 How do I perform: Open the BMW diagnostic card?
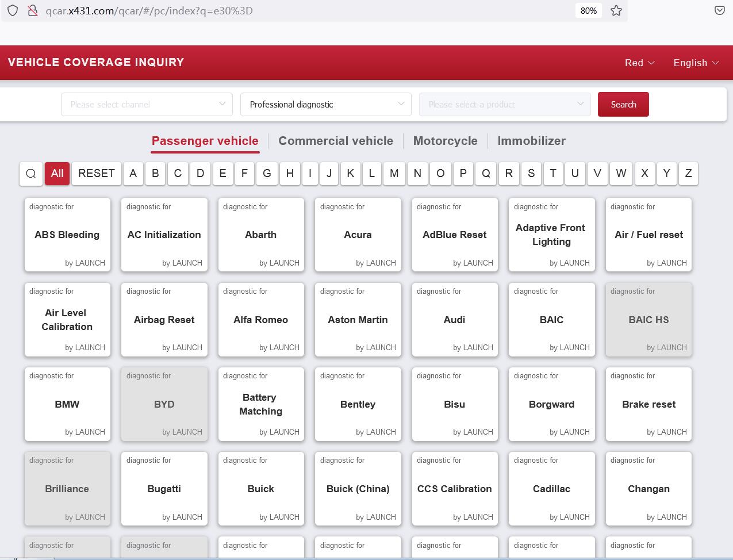point(67,404)
